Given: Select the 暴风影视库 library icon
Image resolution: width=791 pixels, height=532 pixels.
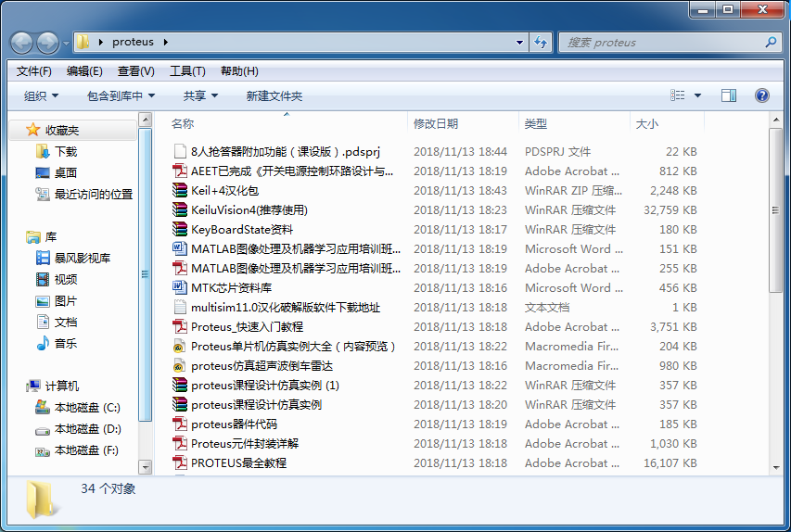Looking at the screenshot, I should [x=43, y=259].
